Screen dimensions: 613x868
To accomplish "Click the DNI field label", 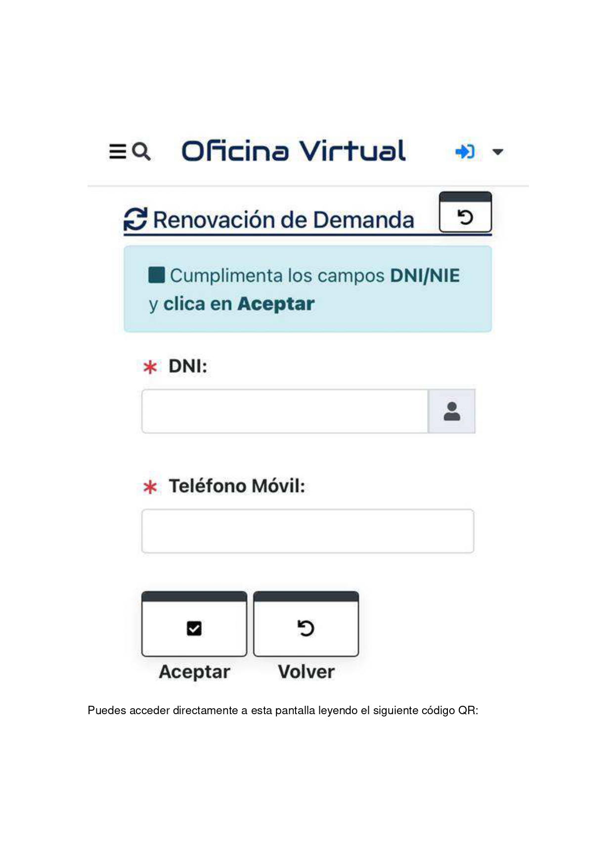I will 188,366.
